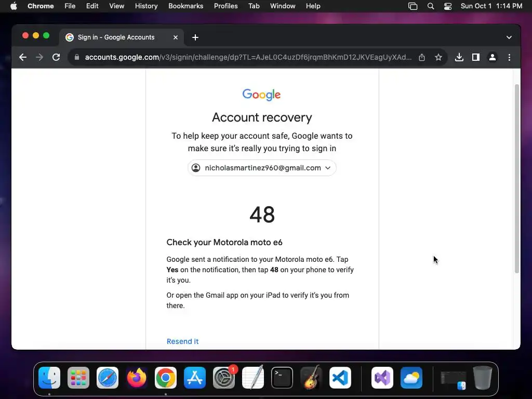Open the File menu
The image size is (532, 399).
coord(70,6)
